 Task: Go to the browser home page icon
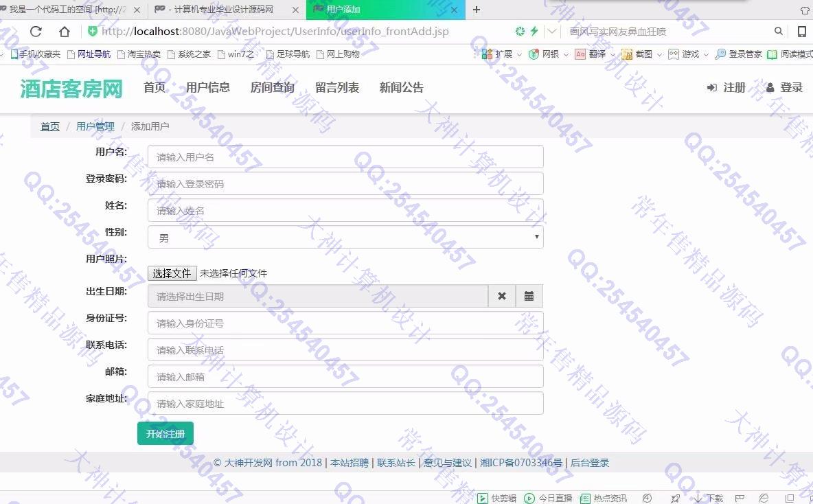point(65,32)
